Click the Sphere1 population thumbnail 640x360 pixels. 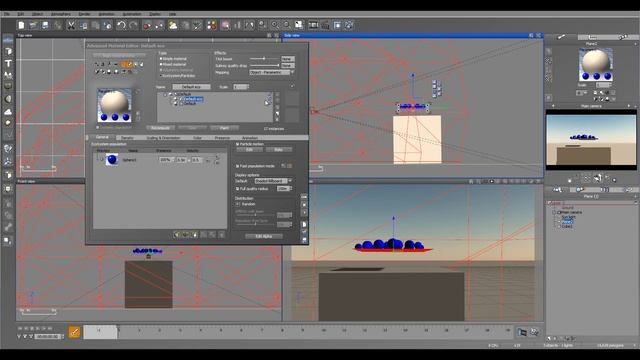tap(112, 160)
